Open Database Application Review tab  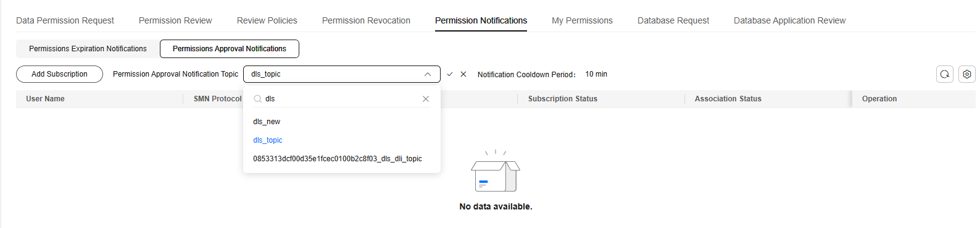click(x=789, y=20)
